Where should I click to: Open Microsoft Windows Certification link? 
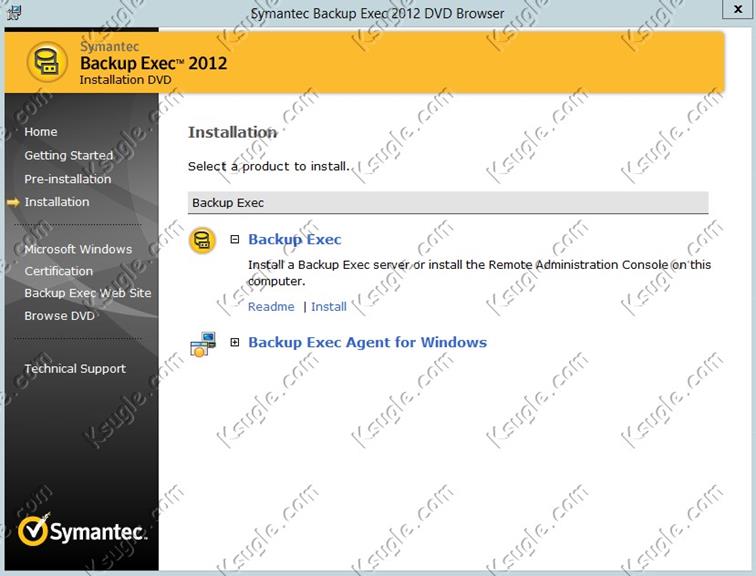click(78, 260)
